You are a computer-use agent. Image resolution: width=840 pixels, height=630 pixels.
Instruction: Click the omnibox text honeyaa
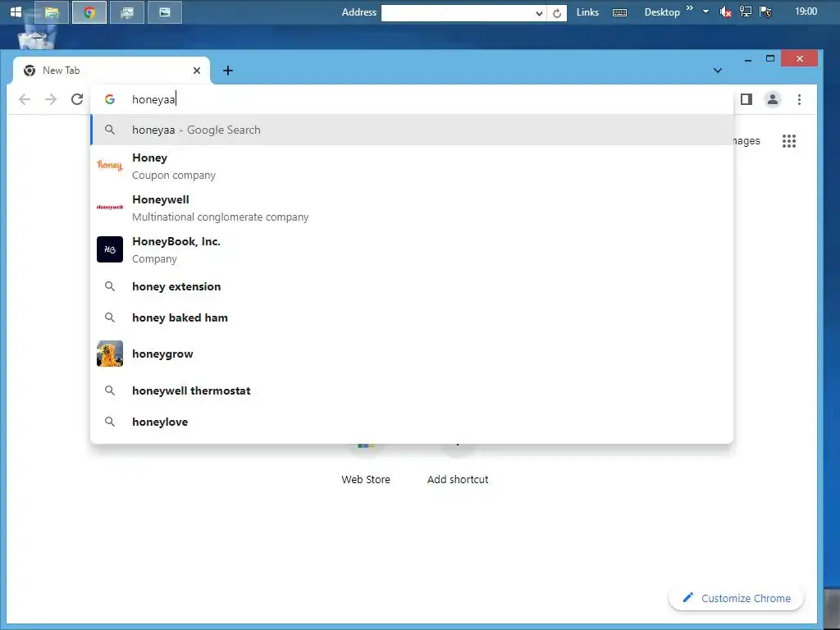click(x=153, y=99)
